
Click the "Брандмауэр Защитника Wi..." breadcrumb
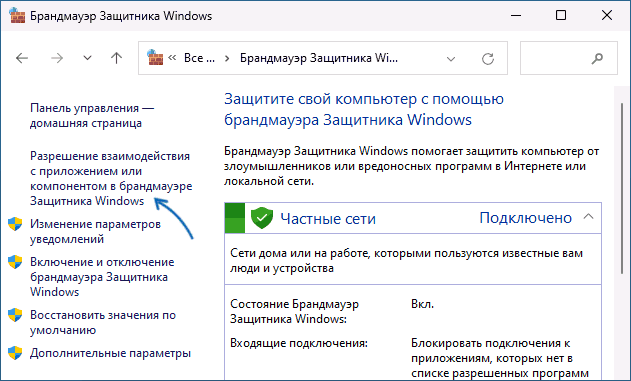(319, 58)
